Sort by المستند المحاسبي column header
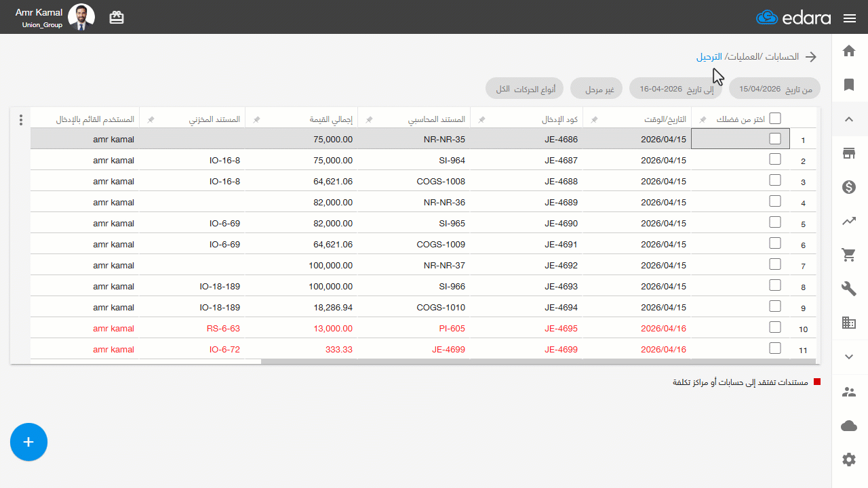868x488 pixels. (x=437, y=119)
